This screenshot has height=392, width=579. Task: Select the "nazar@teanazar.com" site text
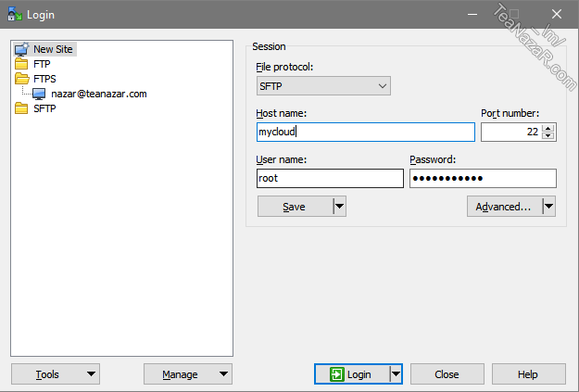point(99,94)
